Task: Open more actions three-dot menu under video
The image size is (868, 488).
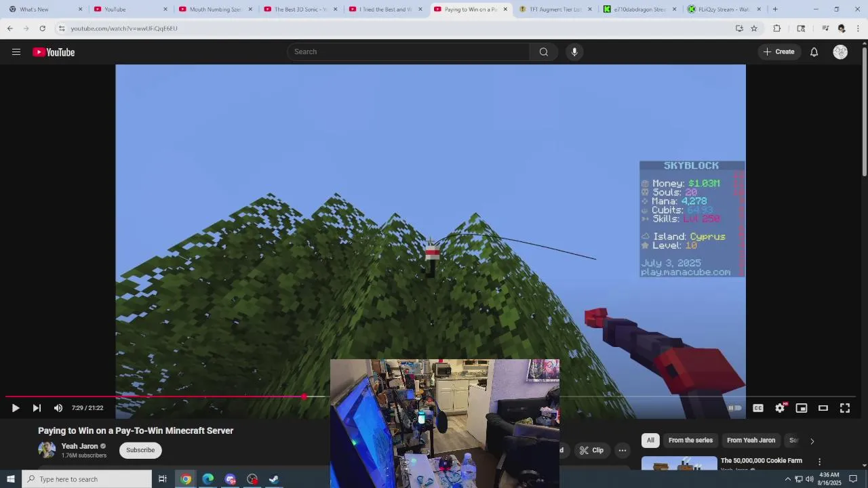Action: (x=623, y=450)
